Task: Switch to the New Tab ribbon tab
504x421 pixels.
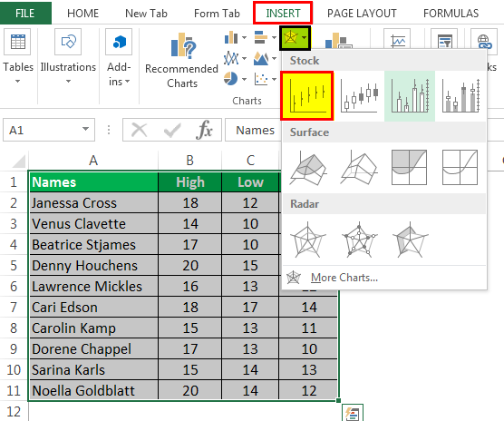Action: [146, 14]
